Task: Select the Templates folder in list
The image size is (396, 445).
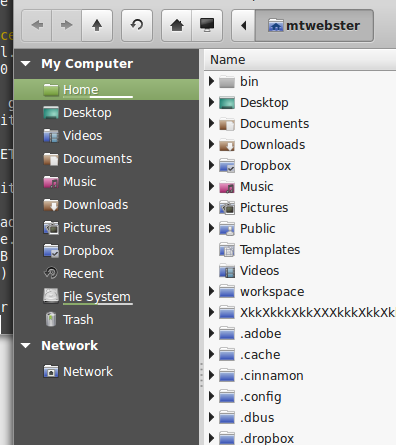Action: point(270,250)
